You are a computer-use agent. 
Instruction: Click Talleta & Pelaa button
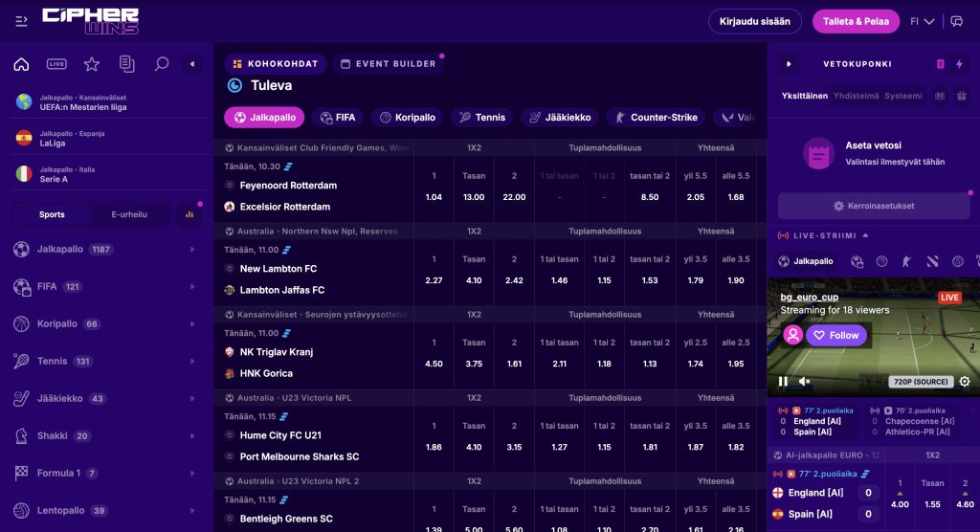point(856,21)
